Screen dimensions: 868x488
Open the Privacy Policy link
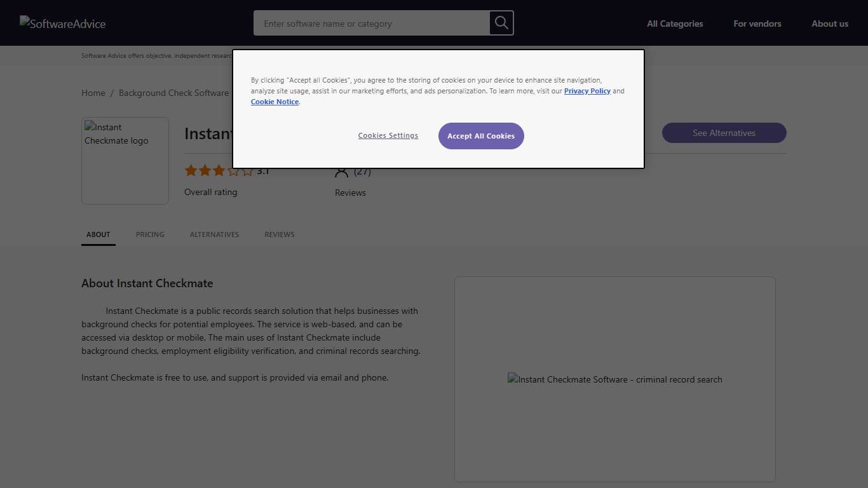(587, 91)
